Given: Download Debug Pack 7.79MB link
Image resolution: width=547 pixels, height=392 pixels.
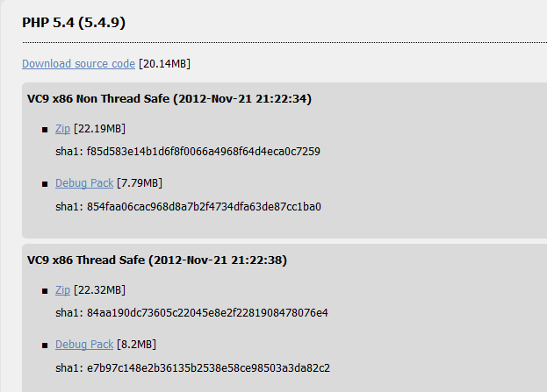Looking at the screenshot, I should pos(84,183).
